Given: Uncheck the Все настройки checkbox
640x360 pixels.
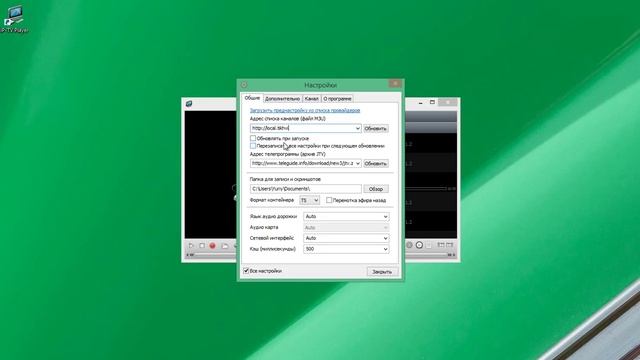Looking at the screenshot, I should (246, 271).
